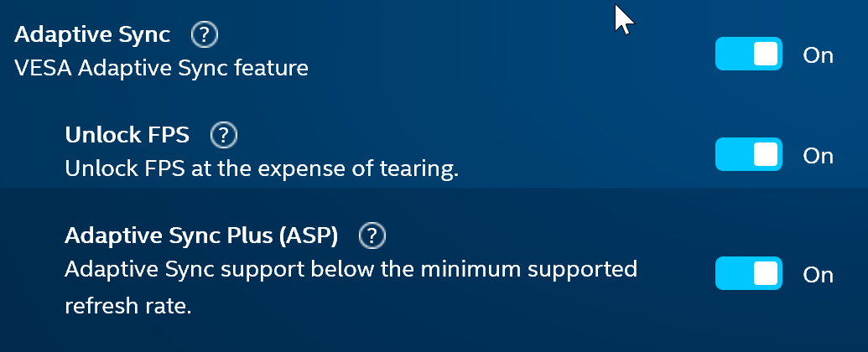This screenshot has height=352, width=868.
Task: Disable the Unlock FPS switch
Action: (748, 155)
